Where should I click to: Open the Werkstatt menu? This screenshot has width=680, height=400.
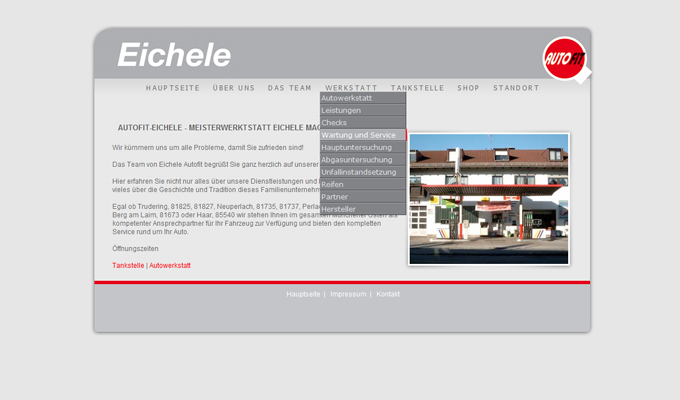351,88
